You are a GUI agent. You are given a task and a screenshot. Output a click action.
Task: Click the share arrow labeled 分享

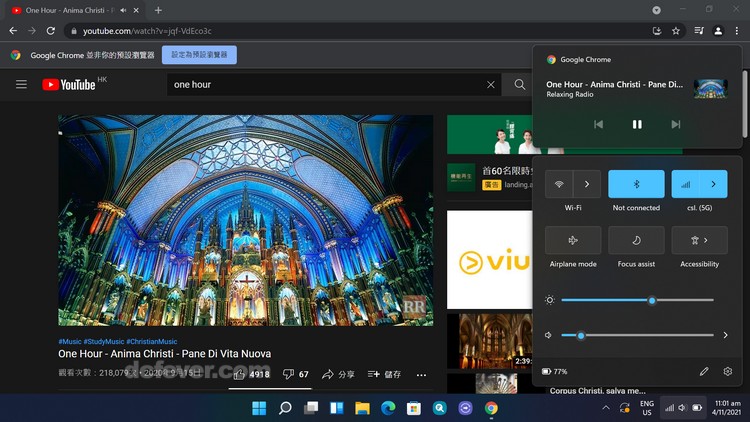(338, 374)
